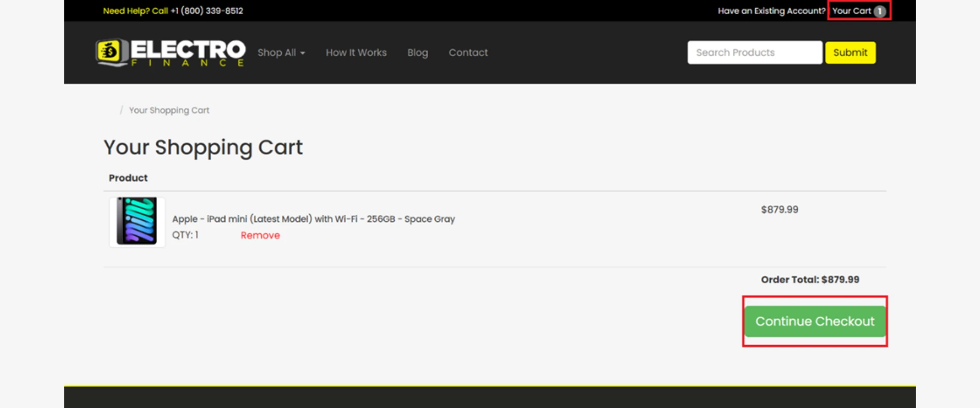Focus the Search Products input field
This screenshot has height=408, width=980.
[754, 53]
